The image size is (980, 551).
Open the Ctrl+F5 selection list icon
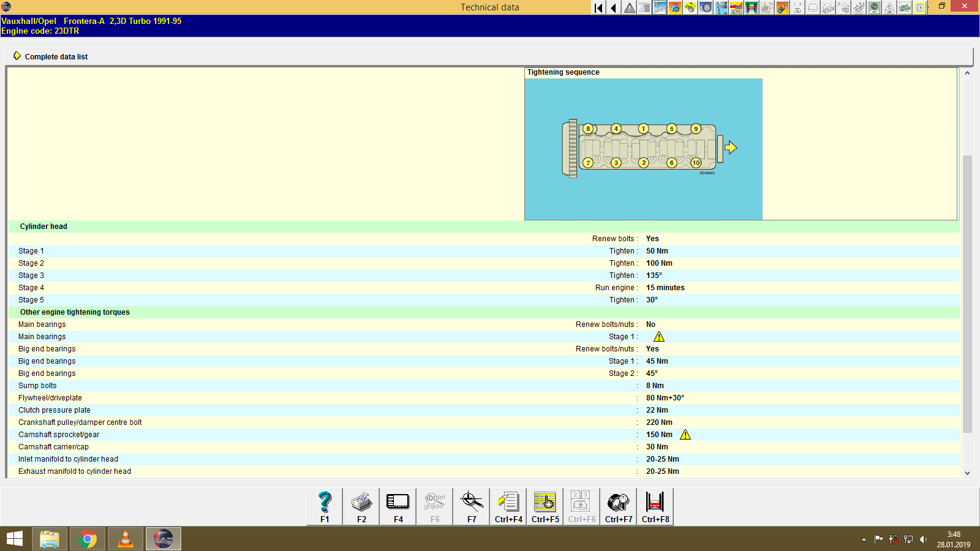(x=545, y=506)
